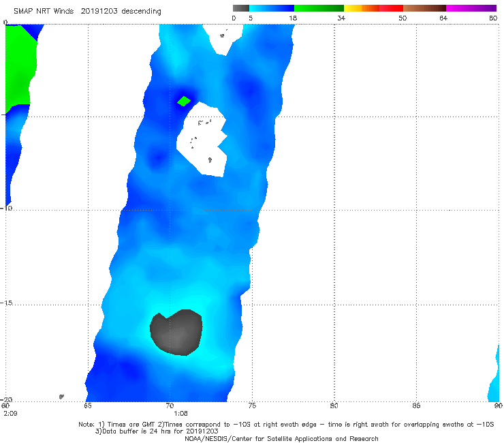Click the small green diamond wind patch

(184, 101)
